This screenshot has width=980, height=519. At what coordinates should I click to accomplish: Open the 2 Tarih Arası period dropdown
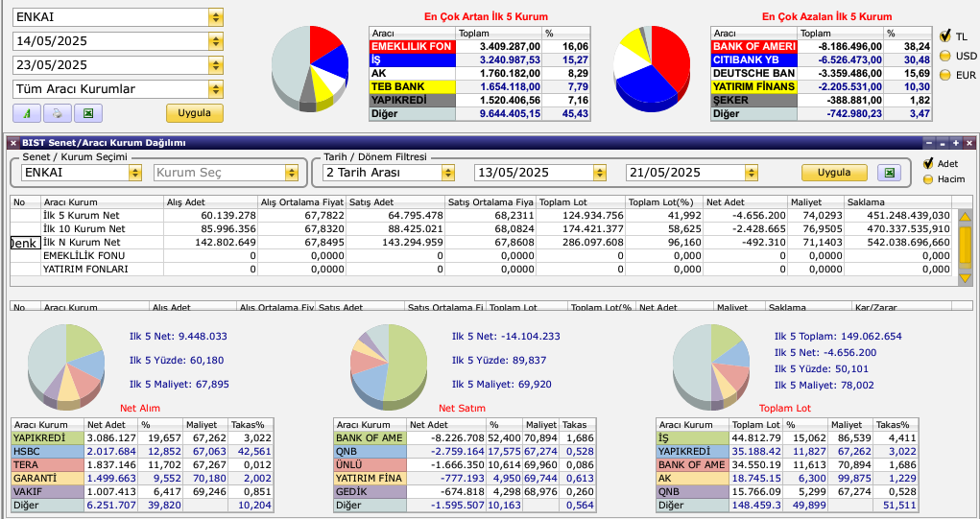coord(447,173)
